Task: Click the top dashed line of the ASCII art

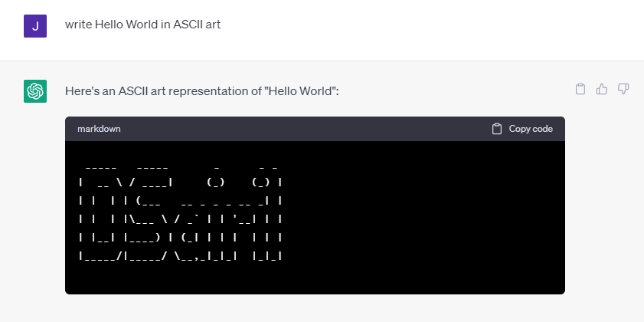Action: (180, 168)
